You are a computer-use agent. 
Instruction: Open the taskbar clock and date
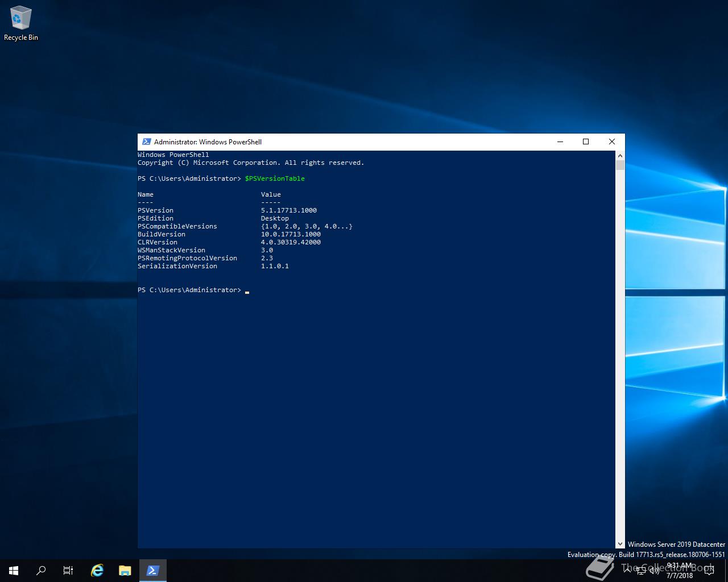coord(680,571)
